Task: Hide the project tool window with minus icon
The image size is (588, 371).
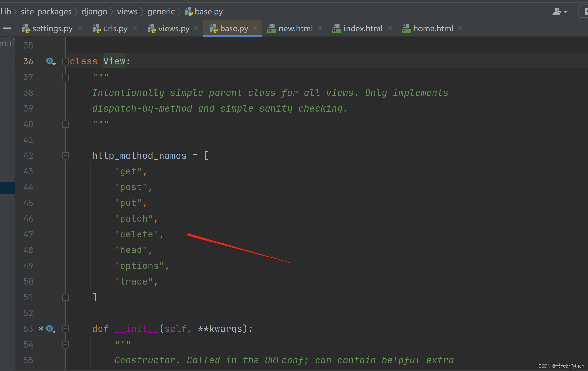Action: point(7,28)
